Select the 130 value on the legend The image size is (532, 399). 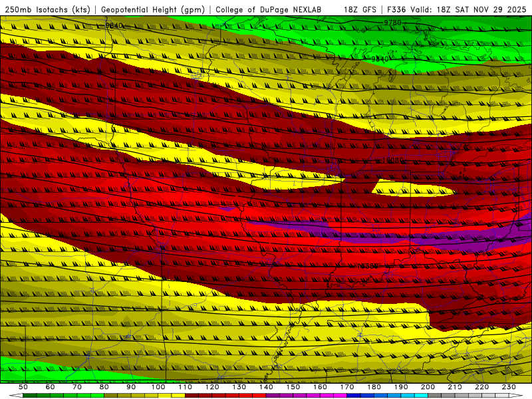tap(239, 387)
